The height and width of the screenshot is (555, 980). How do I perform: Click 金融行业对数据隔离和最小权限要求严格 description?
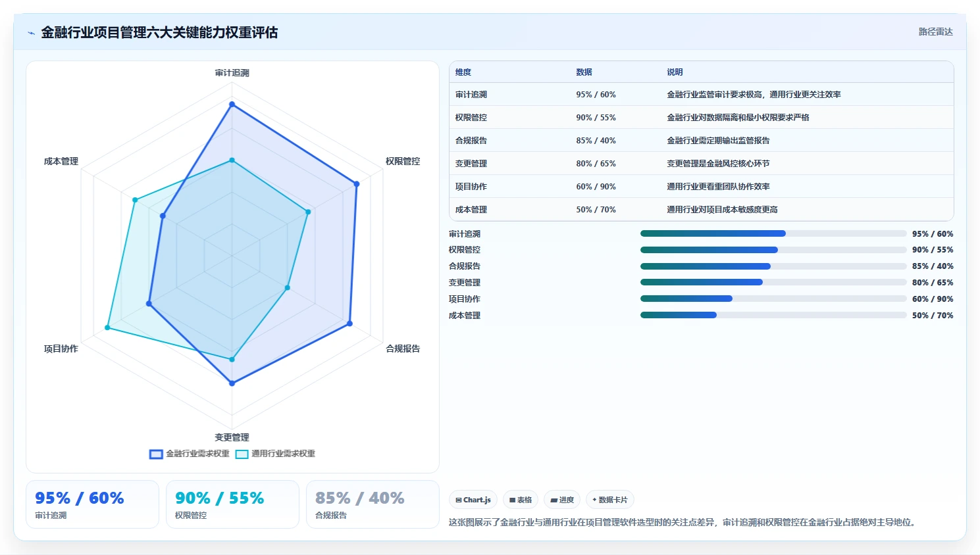tap(738, 118)
